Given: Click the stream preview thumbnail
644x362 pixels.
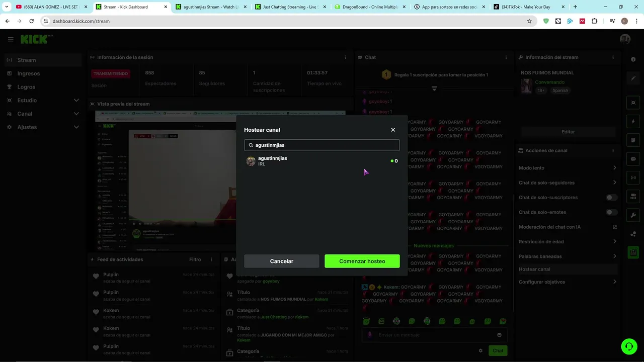Looking at the screenshot, I should tap(220, 180).
